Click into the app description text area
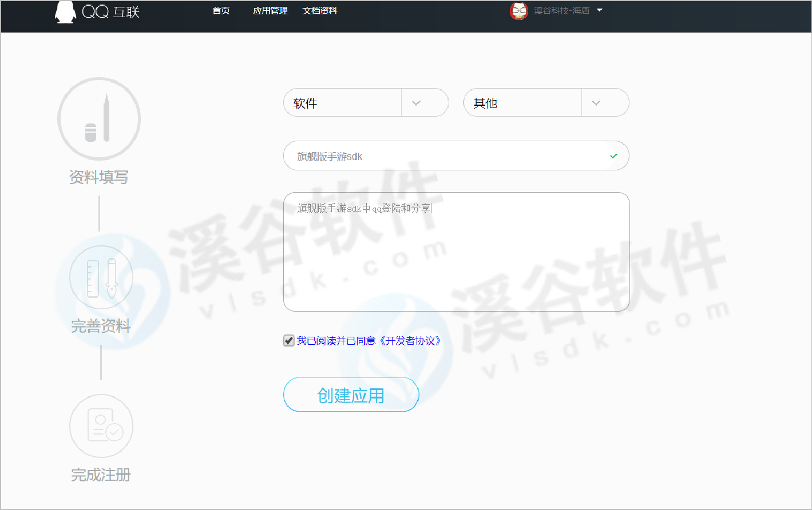The width and height of the screenshot is (812, 510). (456, 257)
